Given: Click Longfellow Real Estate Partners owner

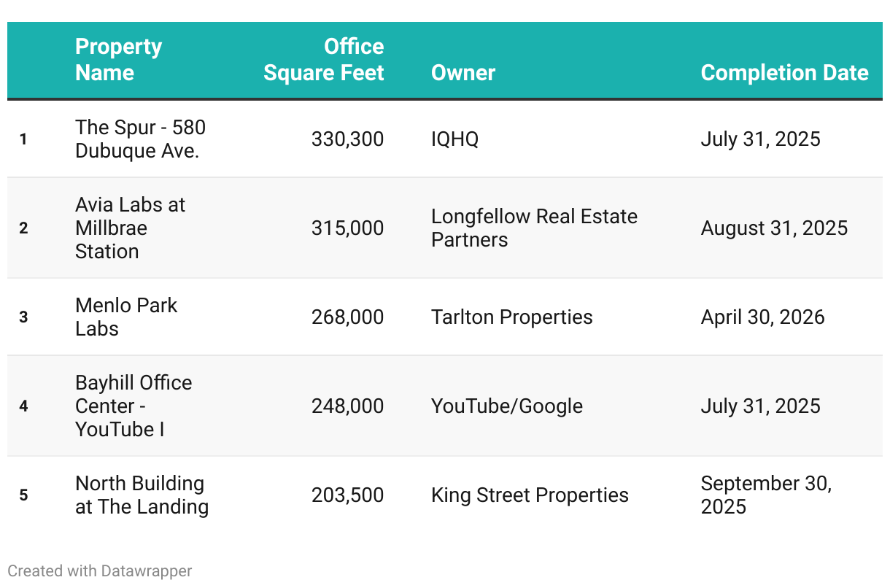Looking at the screenshot, I should [x=534, y=228].
